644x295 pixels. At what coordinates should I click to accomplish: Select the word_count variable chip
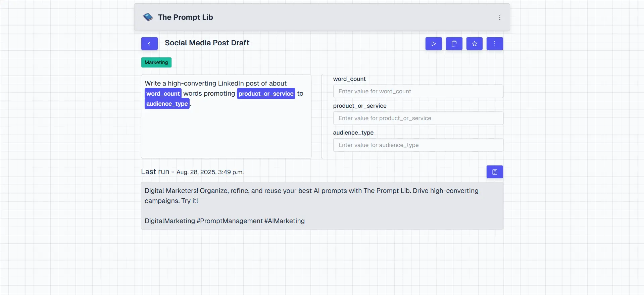click(x=163, y=94)
